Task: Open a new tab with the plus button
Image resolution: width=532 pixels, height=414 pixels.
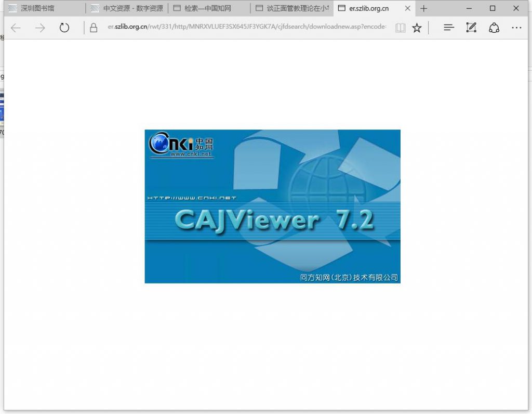Action: click(424, 8)
